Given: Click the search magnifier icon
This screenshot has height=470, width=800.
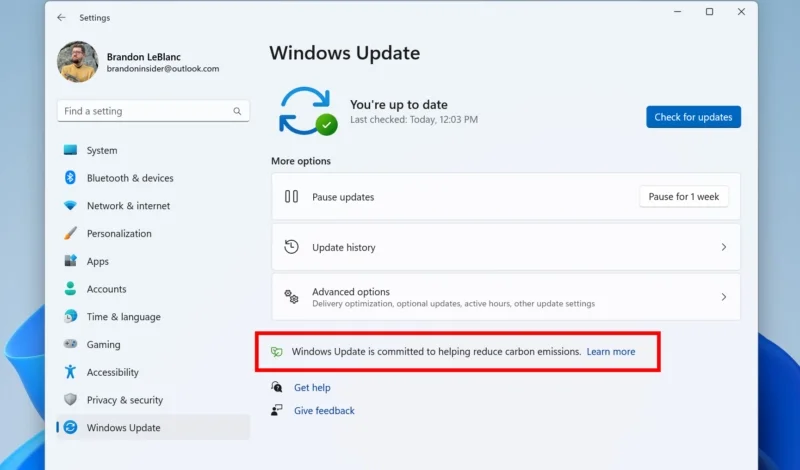Looking at the screenshot, I should 237,111.
